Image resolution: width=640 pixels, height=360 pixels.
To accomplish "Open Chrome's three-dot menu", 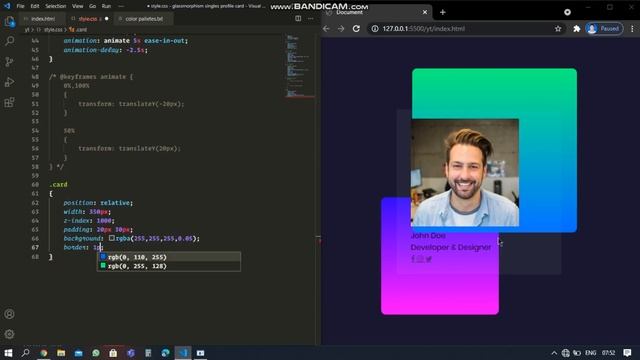I will click(632, 29).
